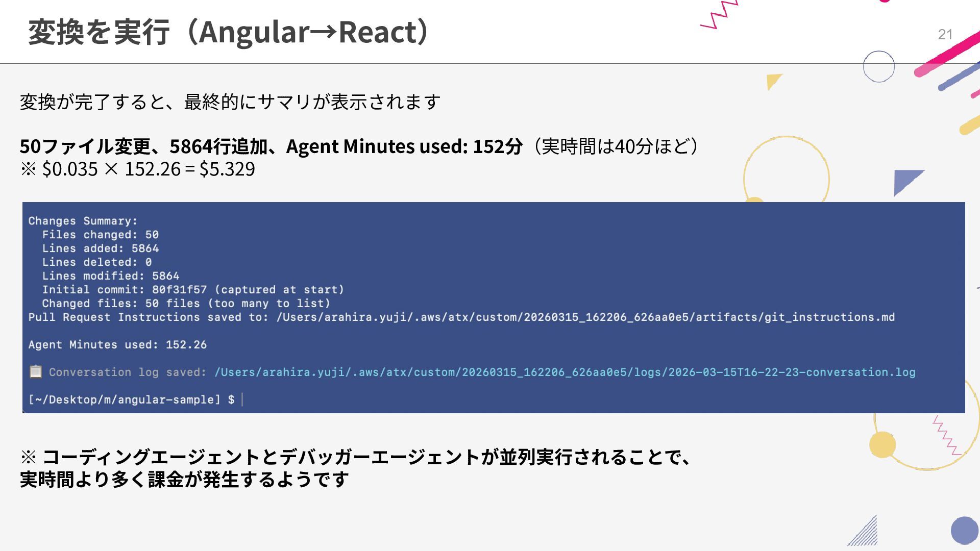980x551 pixels.
Task: Click the solid yellow circle right of terminal
Action: [x=882, y=444]
